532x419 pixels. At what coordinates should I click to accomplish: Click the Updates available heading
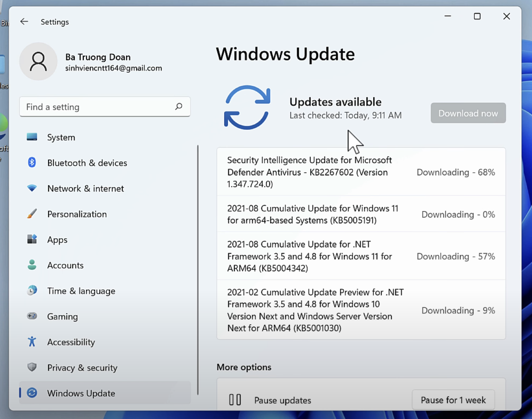(335, 102)
